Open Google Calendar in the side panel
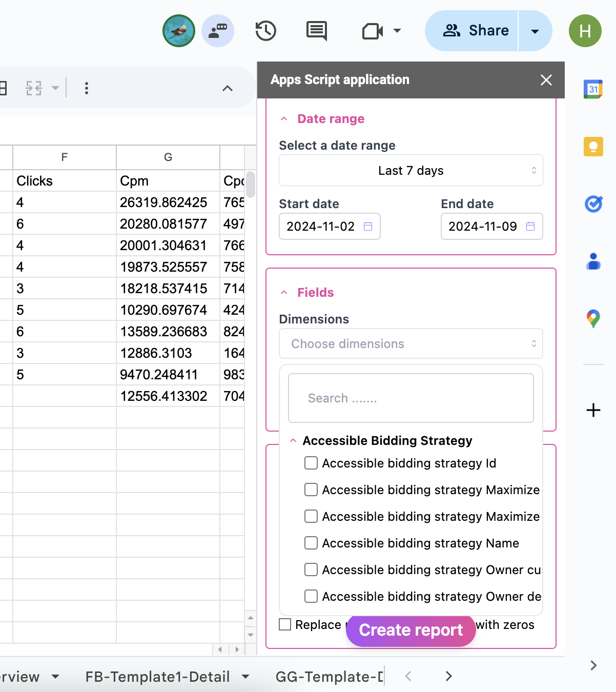The height and width of the screenshot is (692, 616). (593, 89)
